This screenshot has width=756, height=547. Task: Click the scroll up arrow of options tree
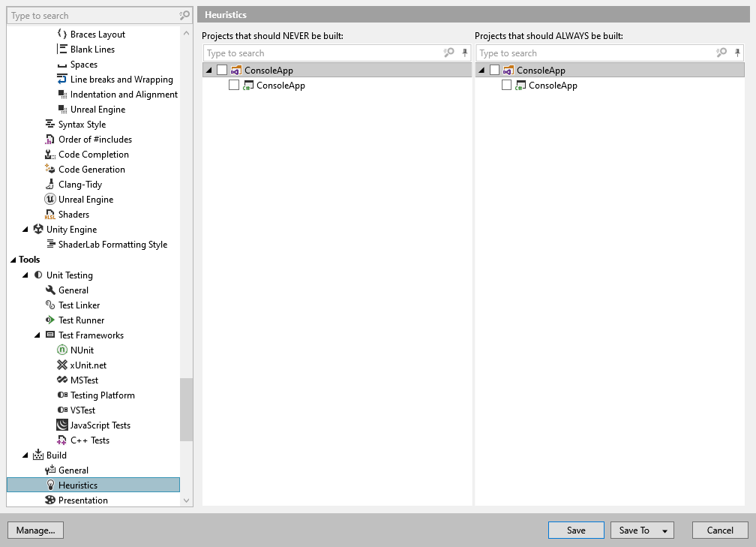coord(186,33)
